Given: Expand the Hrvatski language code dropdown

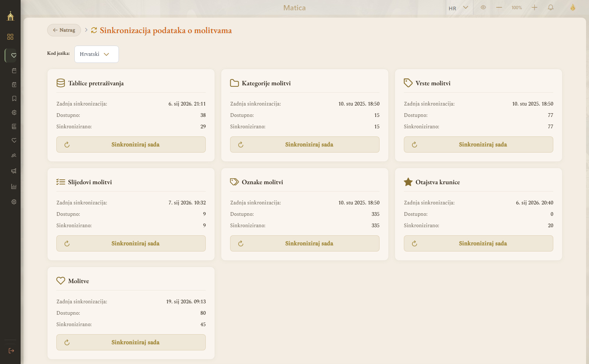Looking at the screenshot, I should 96,54.
